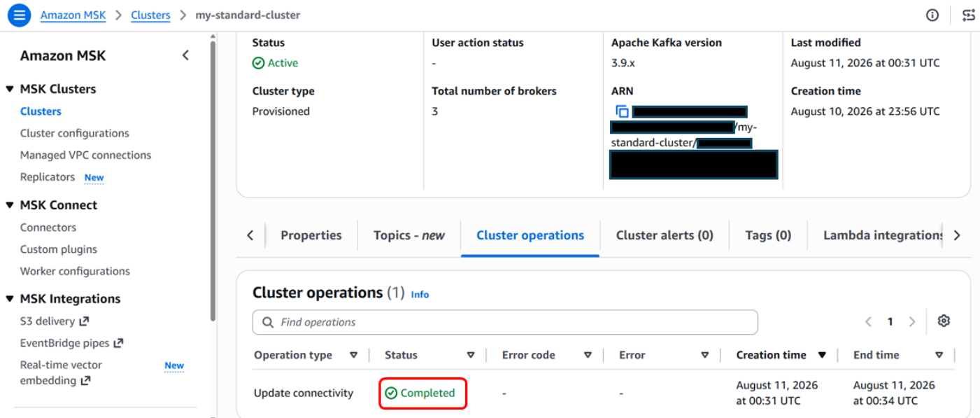This screenshot has width=980, height=418.
Task: Open the Lambda integrations tab
Action: 883,235
